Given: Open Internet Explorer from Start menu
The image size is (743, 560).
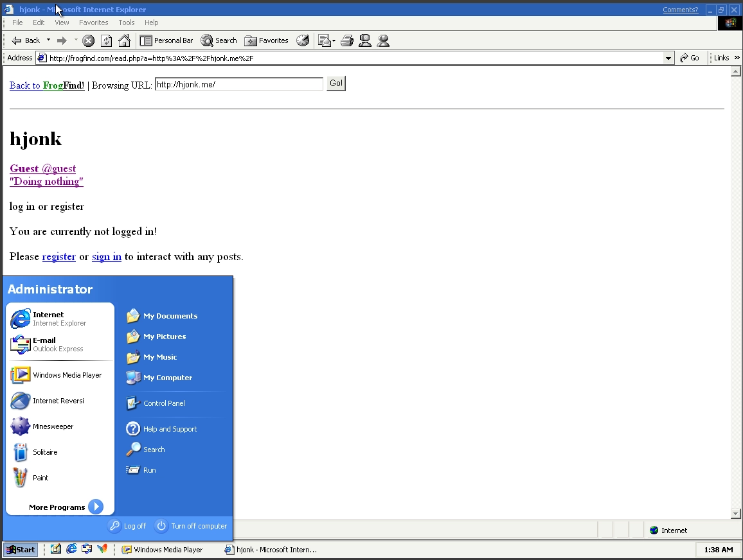Looking at the screenshot, I should (60, 319).
